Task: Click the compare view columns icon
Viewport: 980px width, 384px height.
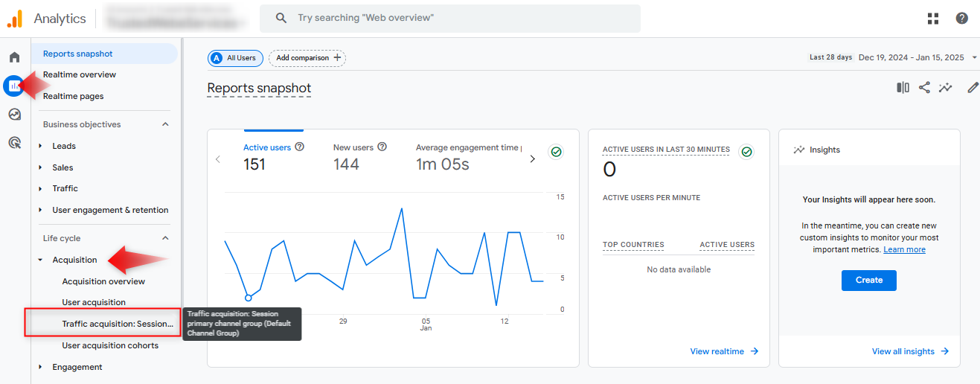Action: pos(903,88)
